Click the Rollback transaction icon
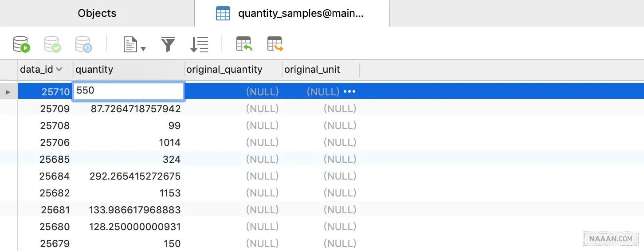This screenshot has width=644, height=251. coord(83,44)
